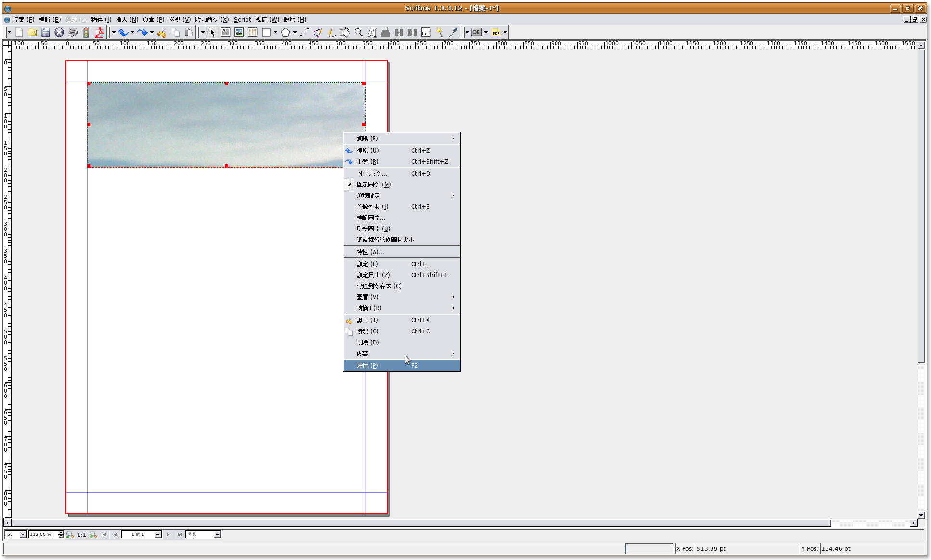Screen dimensions: 931x560
Task: Click the 1:1 zoom button
Action: coord(81,535)
